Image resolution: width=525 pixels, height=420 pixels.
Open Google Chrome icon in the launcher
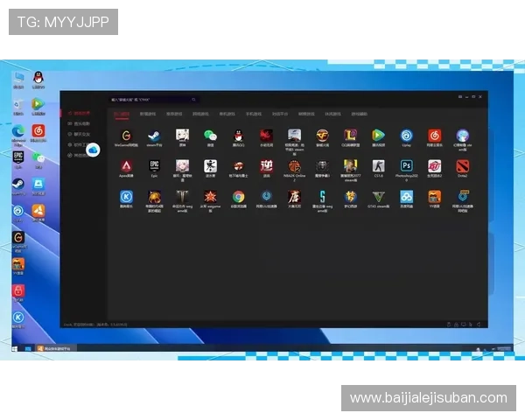tap(238, 196)
